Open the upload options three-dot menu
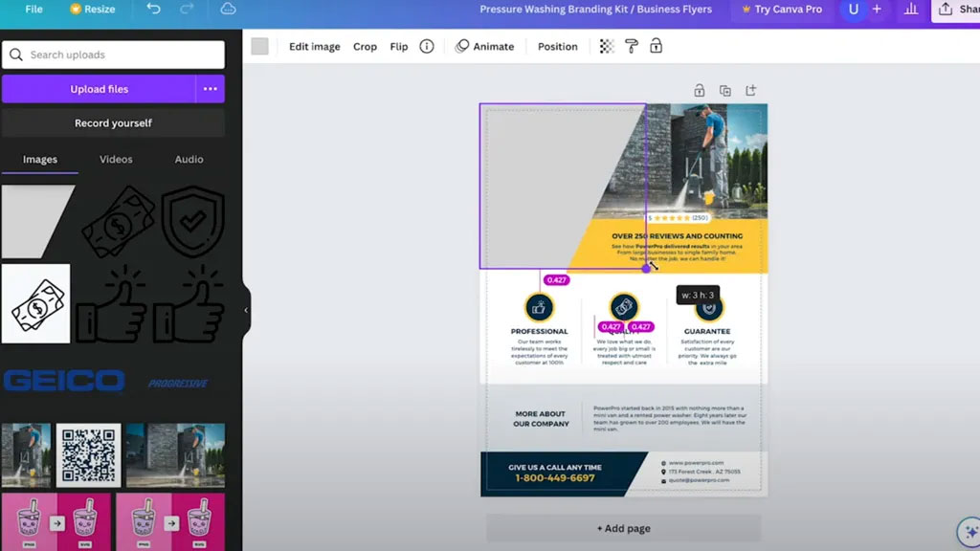Screen dimensions: 980x551 coord(211,89)
